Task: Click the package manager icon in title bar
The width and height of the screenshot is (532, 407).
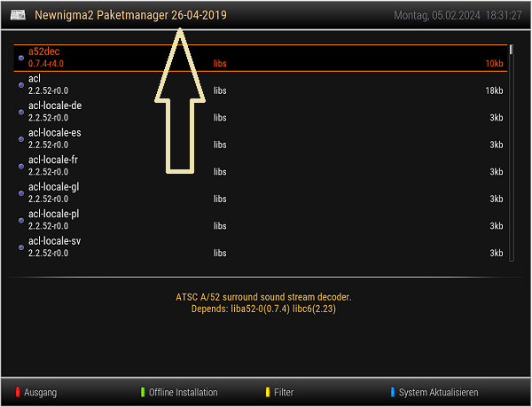Action: click(15, 16)
